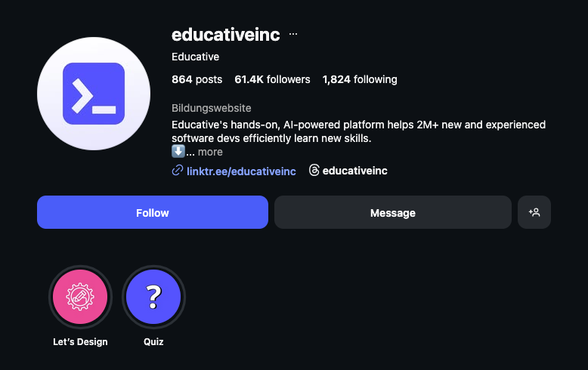The width and height of the screenshot is (588, 370).
Task: Click the chain link icon in bio
Action: coord(178,171)
